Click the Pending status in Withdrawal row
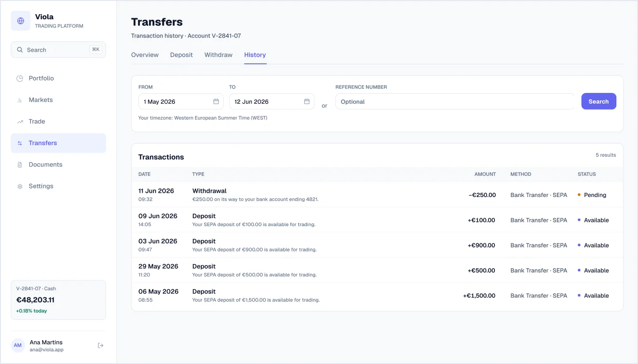This screenshot has height=364, width=638. point(592,195)
